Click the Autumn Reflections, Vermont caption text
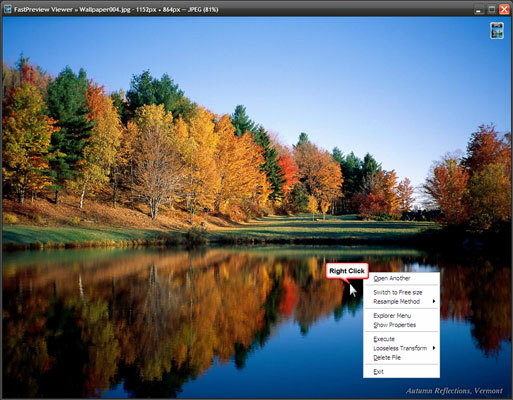 pos(454,391)
